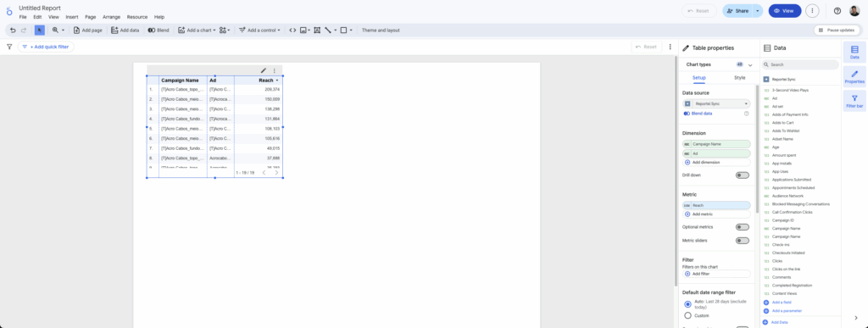Image resolution: width=868 pixels, height=328 pixels.
Task: Open the Edit menu
Action: tap(37, 17)
